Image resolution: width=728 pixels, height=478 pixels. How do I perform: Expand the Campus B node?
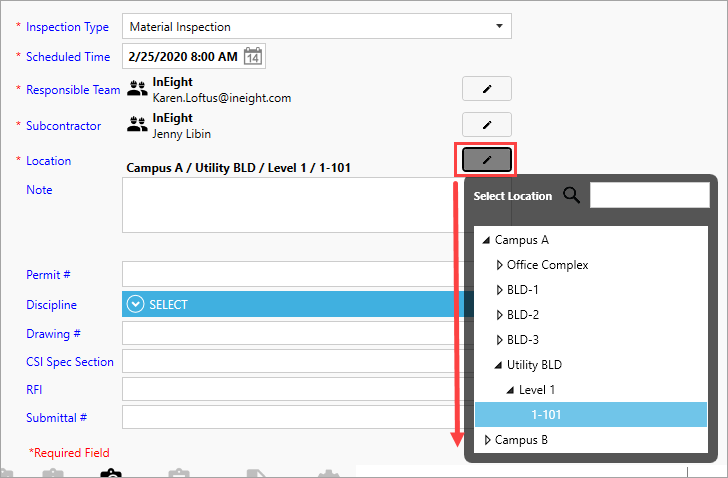488,440
